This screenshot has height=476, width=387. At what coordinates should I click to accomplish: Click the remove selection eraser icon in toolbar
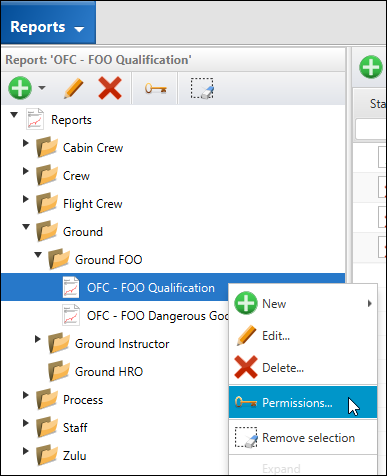[202, 88]
